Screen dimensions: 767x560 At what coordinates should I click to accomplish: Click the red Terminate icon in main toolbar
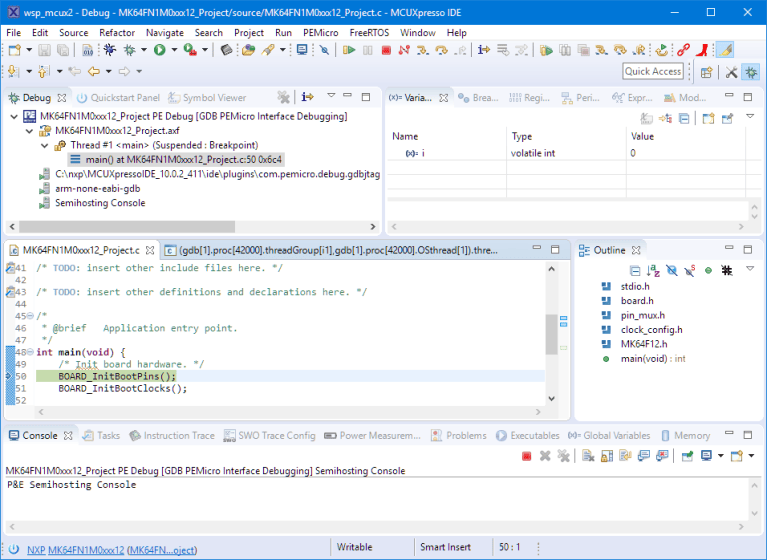coord(386,50)
